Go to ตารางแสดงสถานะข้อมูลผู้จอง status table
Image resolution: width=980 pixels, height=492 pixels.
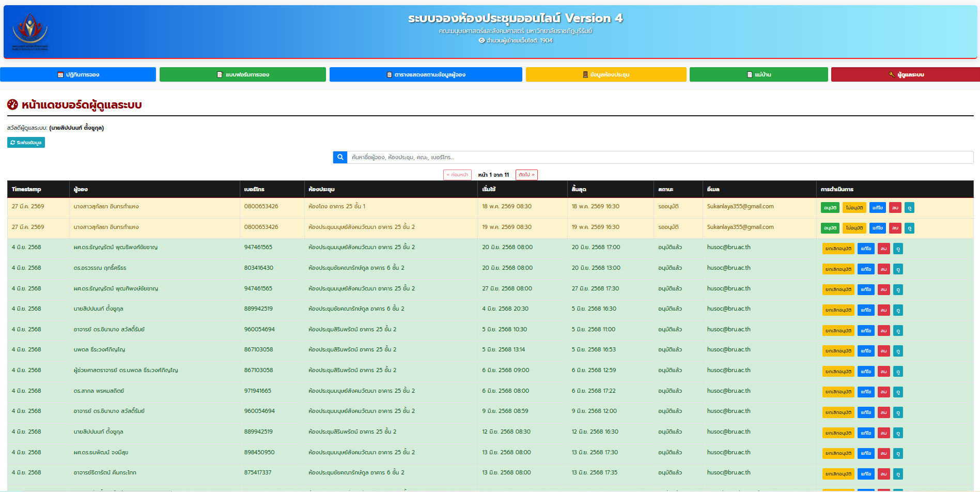point(426,74)
